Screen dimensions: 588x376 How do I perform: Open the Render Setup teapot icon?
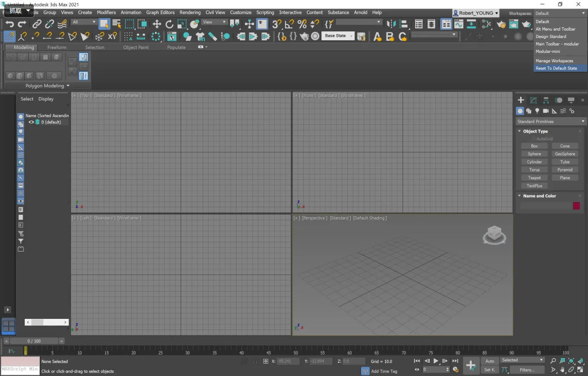pos(501,24)
